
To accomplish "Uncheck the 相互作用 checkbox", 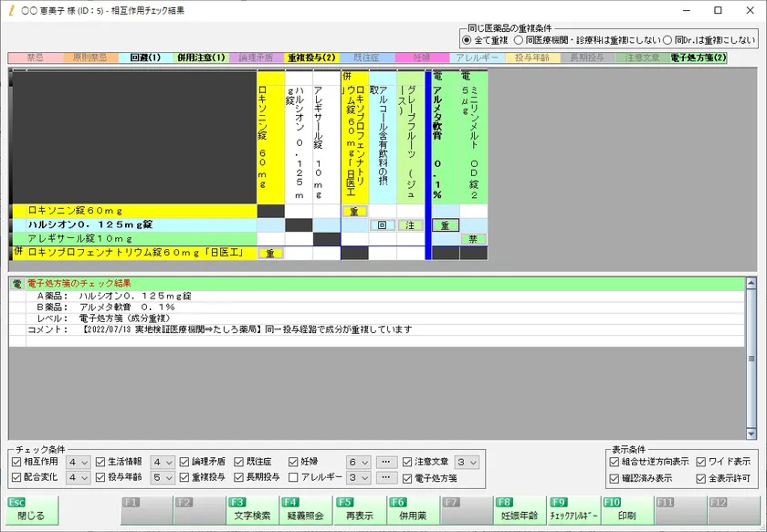I will [16, 462].
